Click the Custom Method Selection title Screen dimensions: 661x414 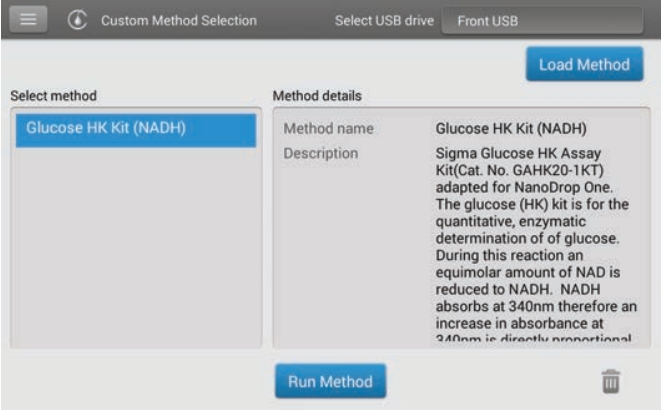pyautogui.click(x=178, y=20)
